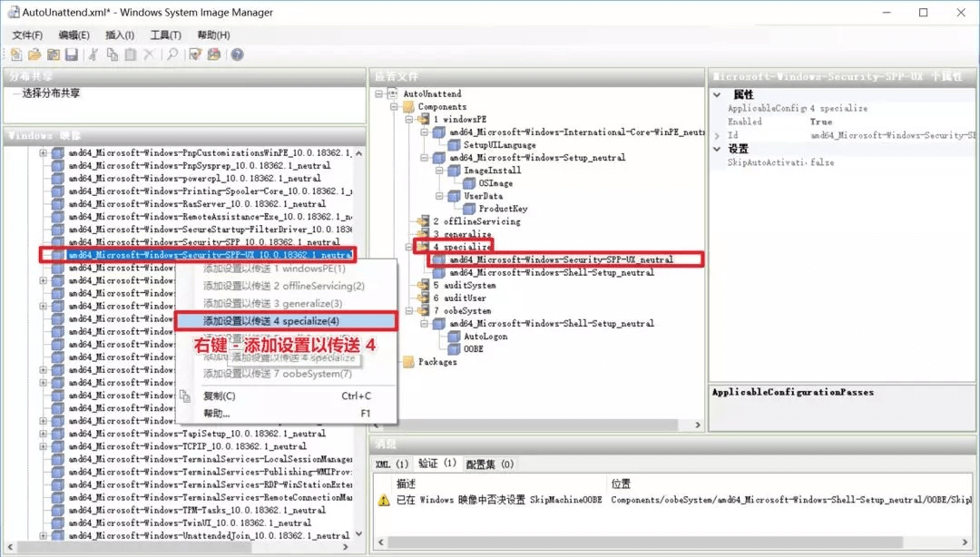Open the 文件(F) menu
Screen dimensions: 980x557
27,35
